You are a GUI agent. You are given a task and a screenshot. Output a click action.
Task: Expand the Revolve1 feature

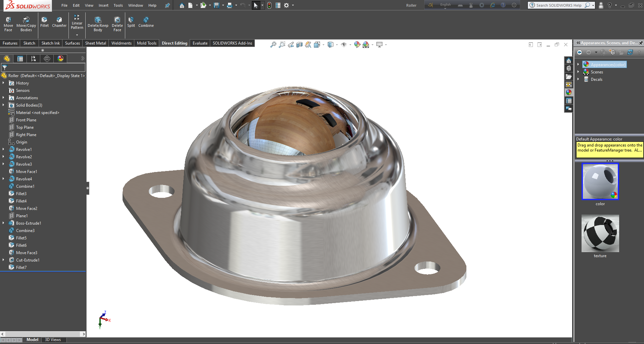pyautogui.click(x=3, y=149)
